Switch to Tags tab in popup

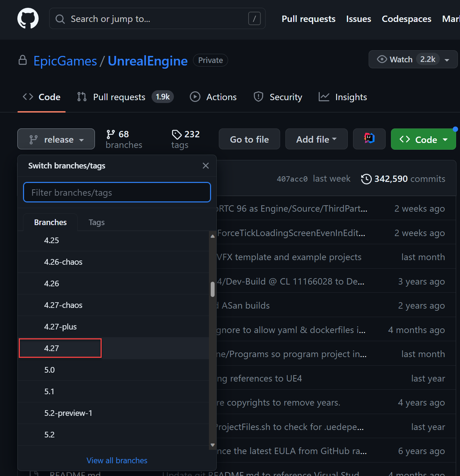97,222
